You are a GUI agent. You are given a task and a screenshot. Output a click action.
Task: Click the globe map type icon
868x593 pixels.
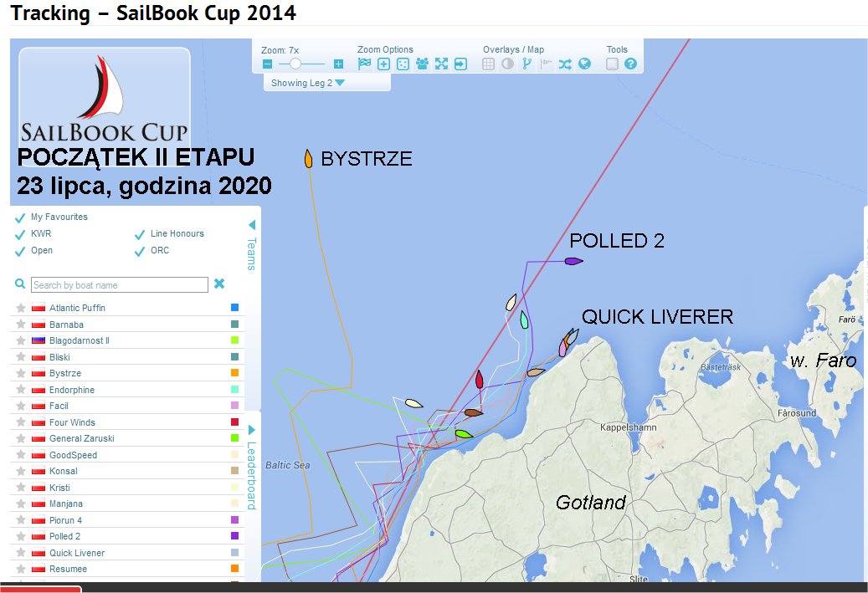584,64
